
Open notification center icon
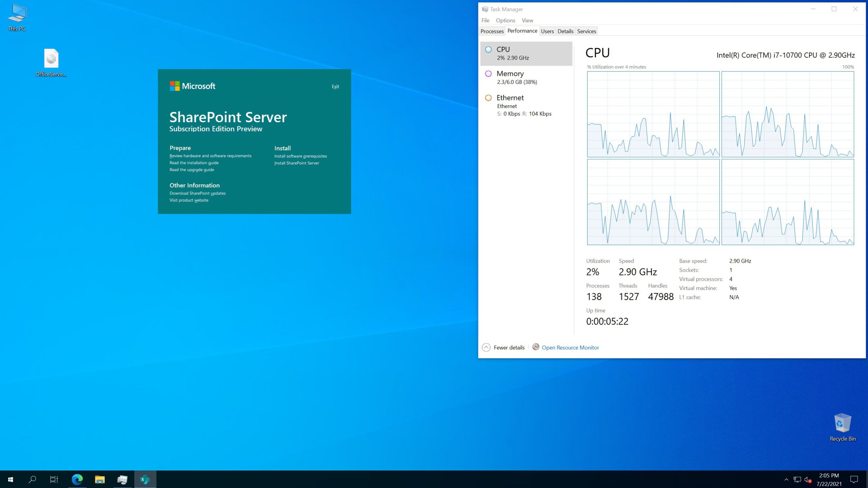pyautogui.click(x=854, y=480)
